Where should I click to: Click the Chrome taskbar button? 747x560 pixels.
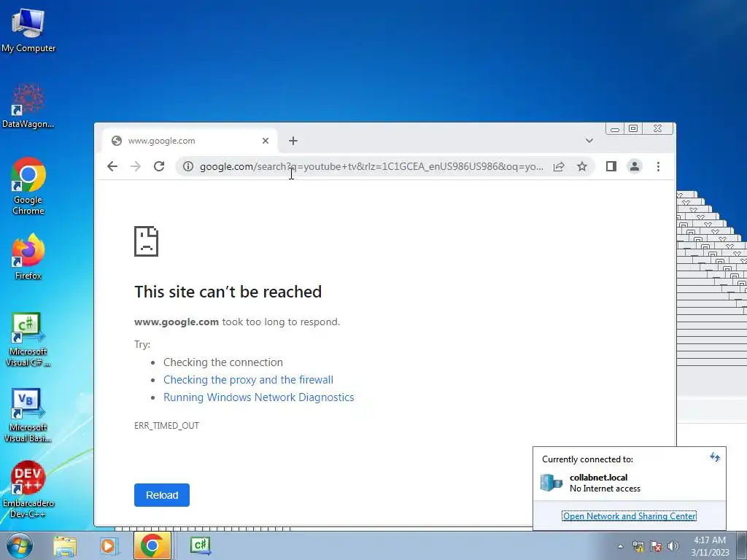pos(152,545)
